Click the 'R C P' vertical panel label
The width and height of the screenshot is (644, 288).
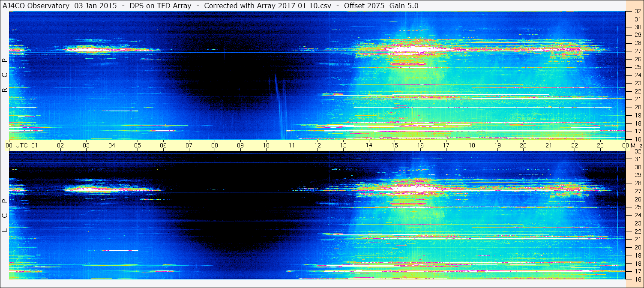click(5, 75)
